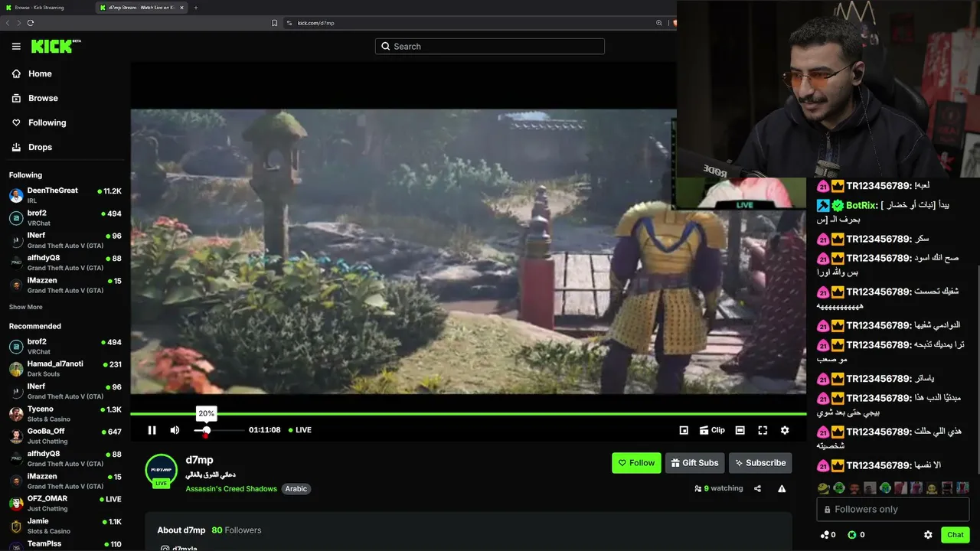Screen dimensions: 980x551
Task: Expand Following list with Show More
Action: [x=26, y=307]
